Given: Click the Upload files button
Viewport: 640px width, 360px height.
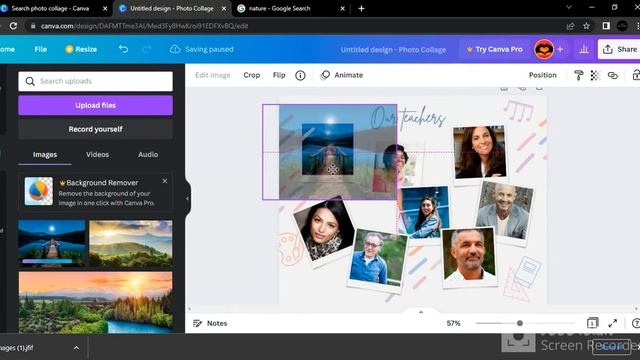Looking at the screenshot, I should coord(96,105).
